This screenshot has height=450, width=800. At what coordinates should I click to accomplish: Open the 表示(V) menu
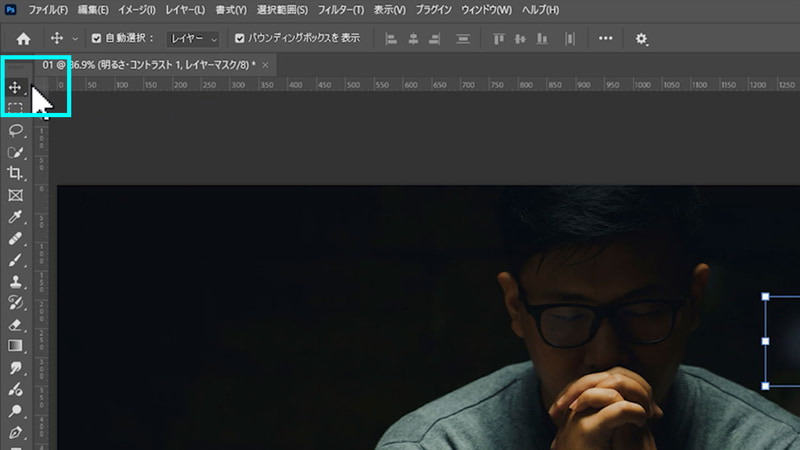click(389, 10)
